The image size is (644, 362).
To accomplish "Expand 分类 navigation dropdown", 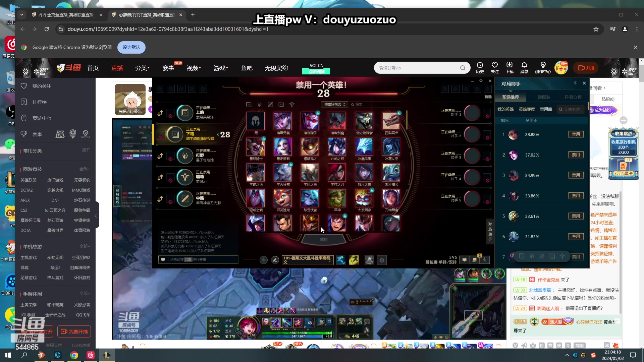I will coord(142,68).
